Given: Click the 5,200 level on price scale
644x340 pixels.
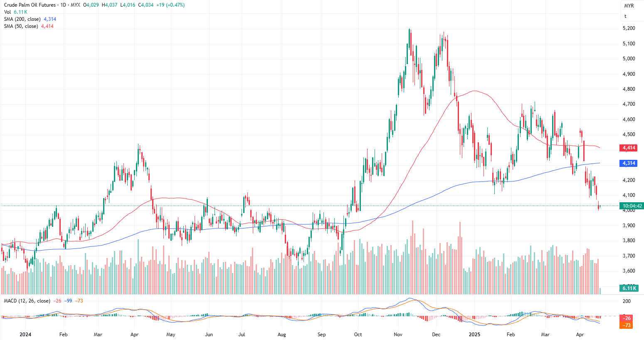Looking at the screenshot, I should pyautogui.click(x=629, y=28).
